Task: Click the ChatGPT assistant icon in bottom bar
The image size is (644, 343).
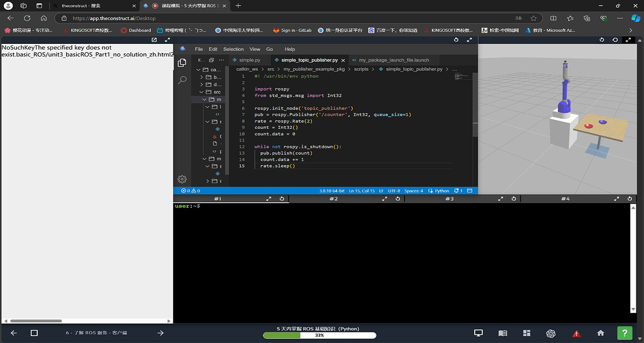Action: (x=552, y=333)
